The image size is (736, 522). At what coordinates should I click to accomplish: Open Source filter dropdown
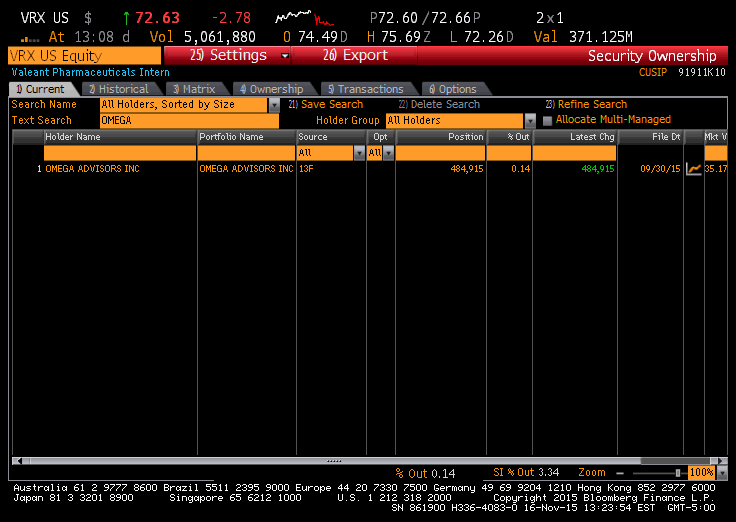(359, 153)
